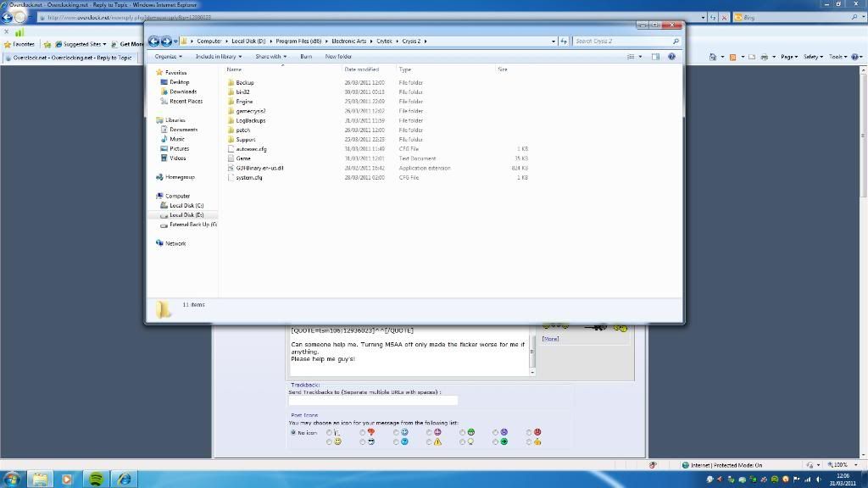Go to 'Electronic Arts' in the breadcrumb
Viewport: 868px width, 488px height.
(x=348, y=41)
